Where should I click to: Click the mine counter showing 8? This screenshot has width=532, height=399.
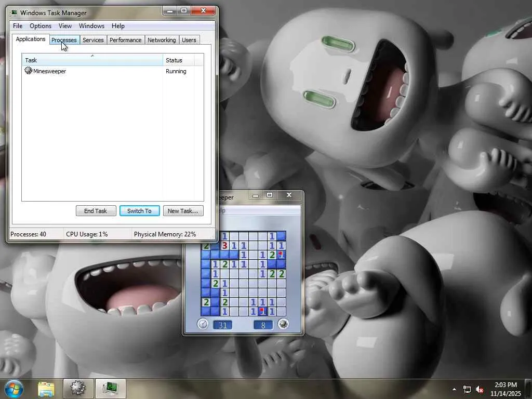click(263, 325)
